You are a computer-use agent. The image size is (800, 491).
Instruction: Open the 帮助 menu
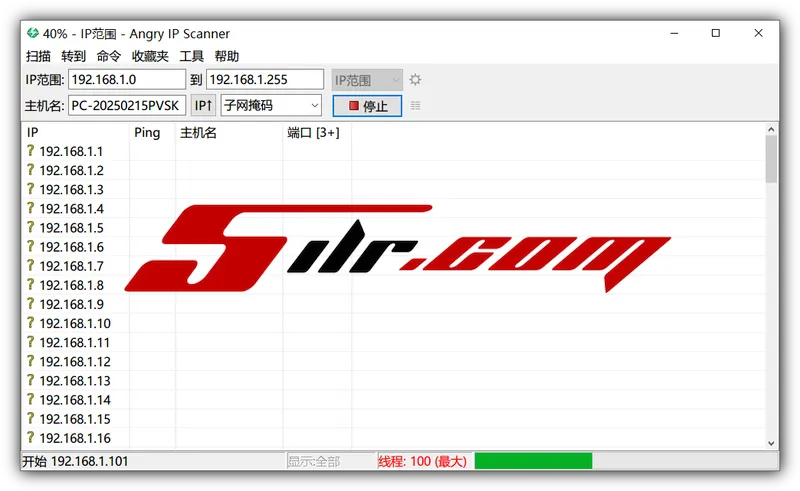pyautogui.click(x=227, y=56)
